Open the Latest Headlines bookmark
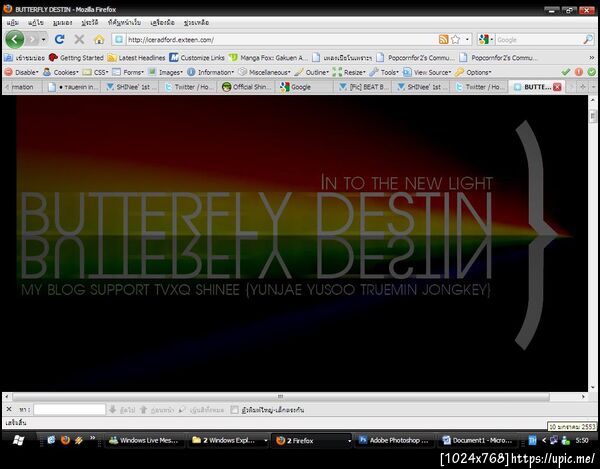This screenshot has height=469, width=600. 136,58
